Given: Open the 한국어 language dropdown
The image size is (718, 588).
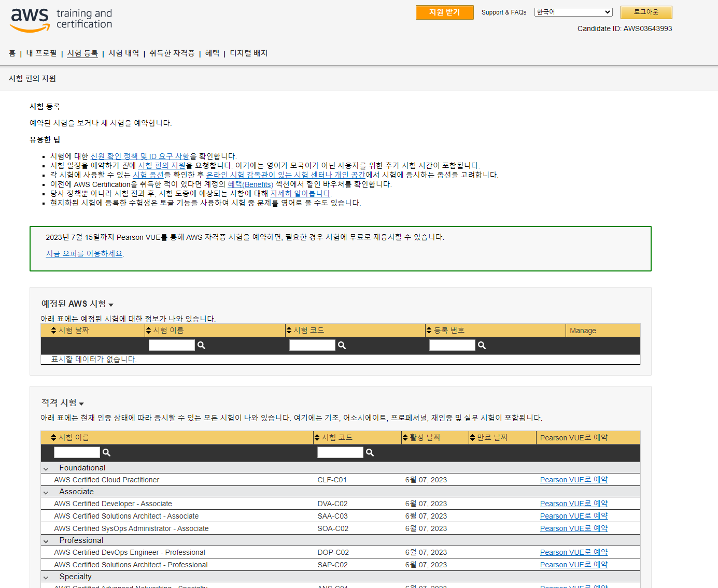Looking at the screenshot, I should [573, 12].
